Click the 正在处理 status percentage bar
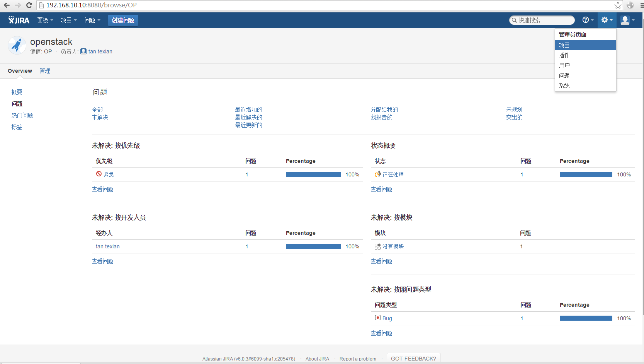 [586, 174]
